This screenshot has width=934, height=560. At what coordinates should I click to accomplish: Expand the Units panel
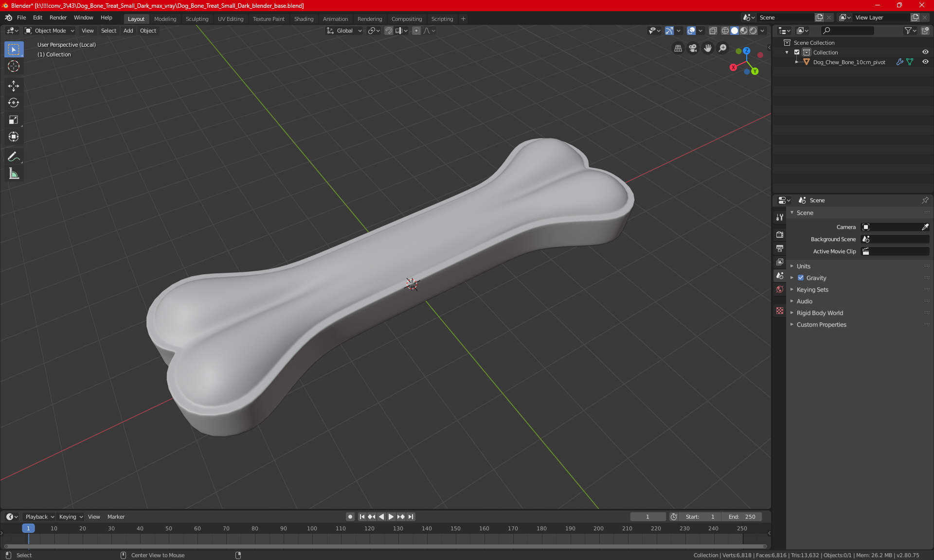[x=804, y=266]
